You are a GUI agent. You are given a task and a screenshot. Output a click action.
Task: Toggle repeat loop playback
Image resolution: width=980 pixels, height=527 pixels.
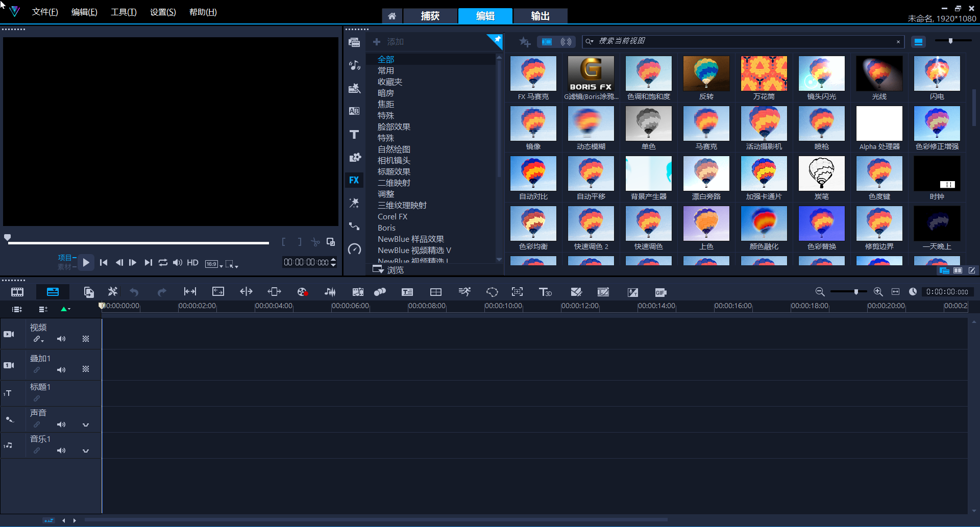tap(163, 262)
